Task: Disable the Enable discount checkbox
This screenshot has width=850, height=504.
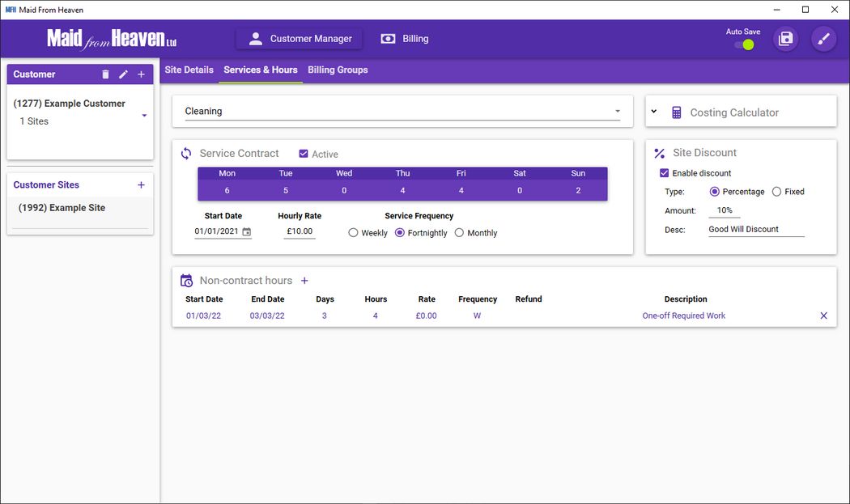Action: [665, 173]
